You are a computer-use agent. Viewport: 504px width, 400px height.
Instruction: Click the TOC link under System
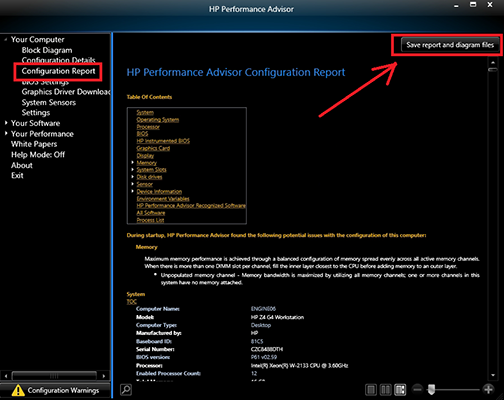pyautogui.click(x=132, y=301)
